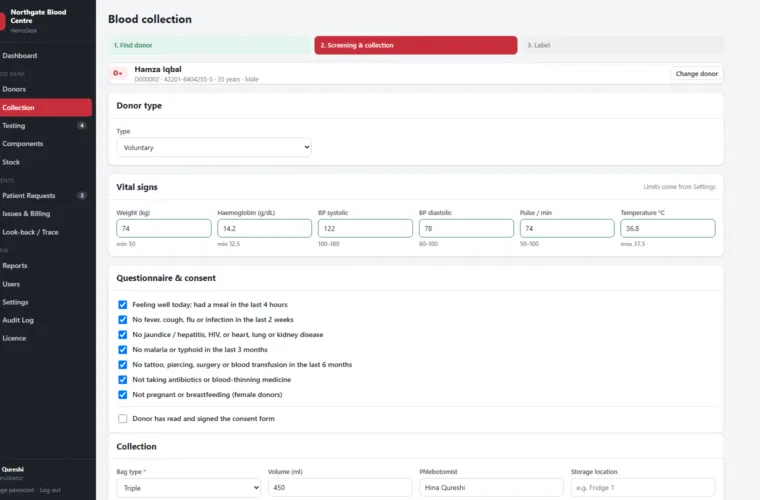Screen dimensions: 760x500
Task: Open the Donor type dropdown
Action: [214, 147]
